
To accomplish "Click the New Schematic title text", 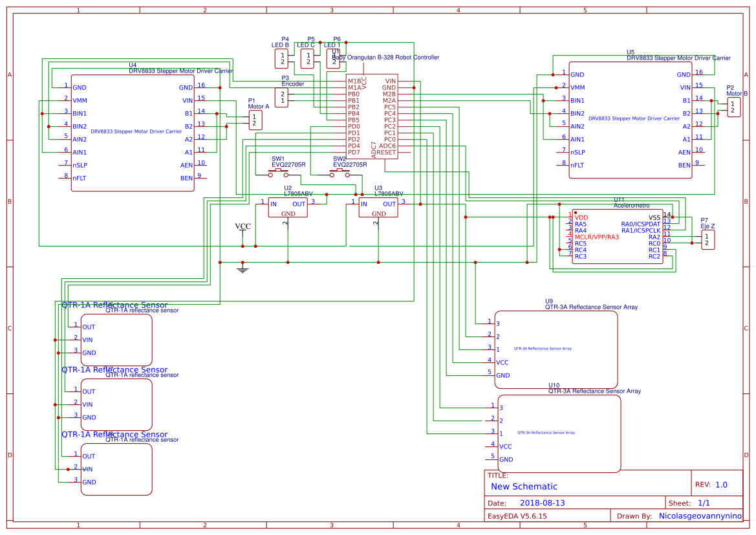I will tap(524, 486).
